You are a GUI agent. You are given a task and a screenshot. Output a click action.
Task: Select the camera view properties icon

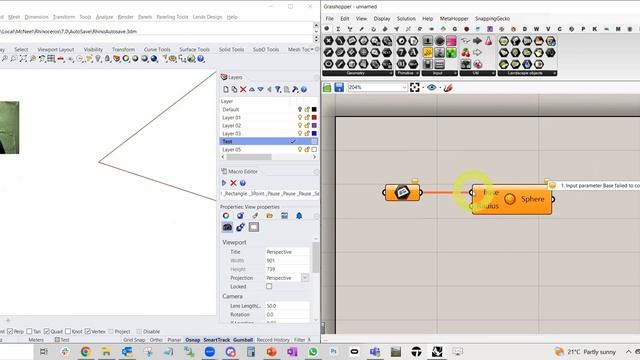227,227
